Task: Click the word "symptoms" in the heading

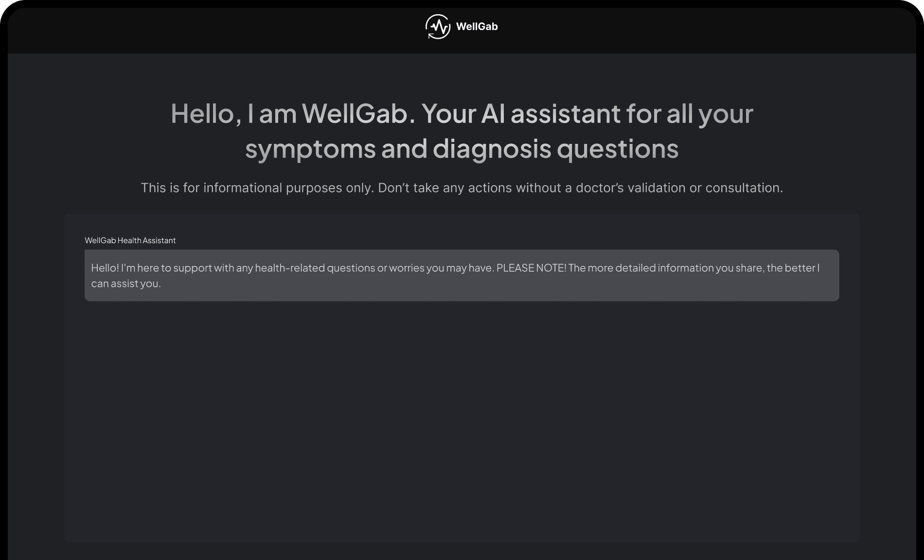Action: [x=310, y=149]
